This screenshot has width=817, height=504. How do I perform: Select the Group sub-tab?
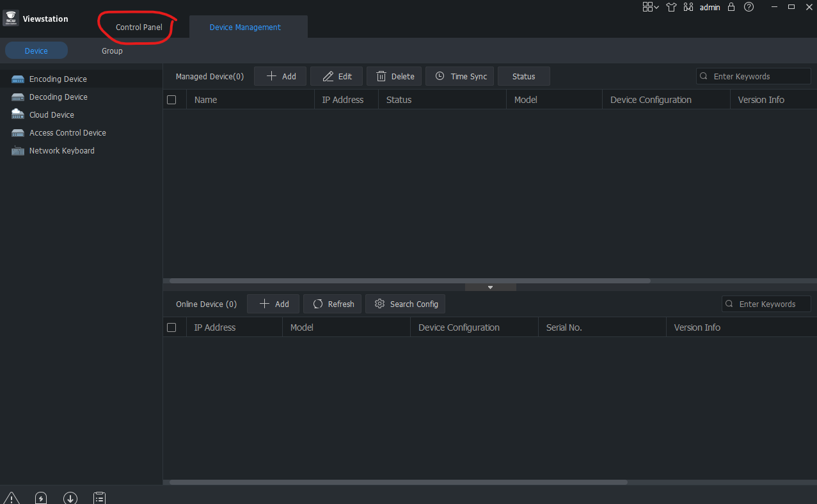(112, 51)
